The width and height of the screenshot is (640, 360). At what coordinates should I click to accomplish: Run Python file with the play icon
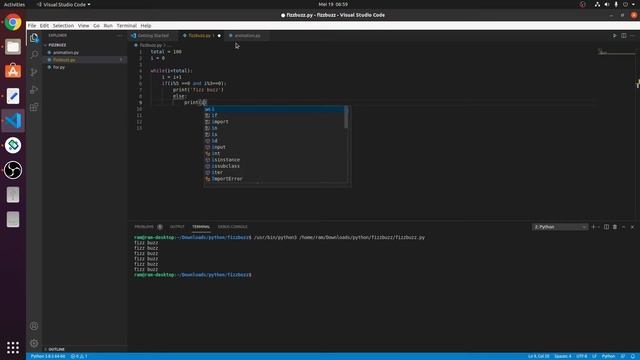tap(615, 36)
